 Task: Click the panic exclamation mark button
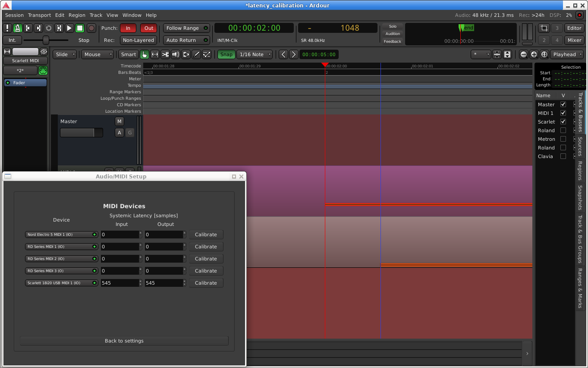(x=7, y=28)
